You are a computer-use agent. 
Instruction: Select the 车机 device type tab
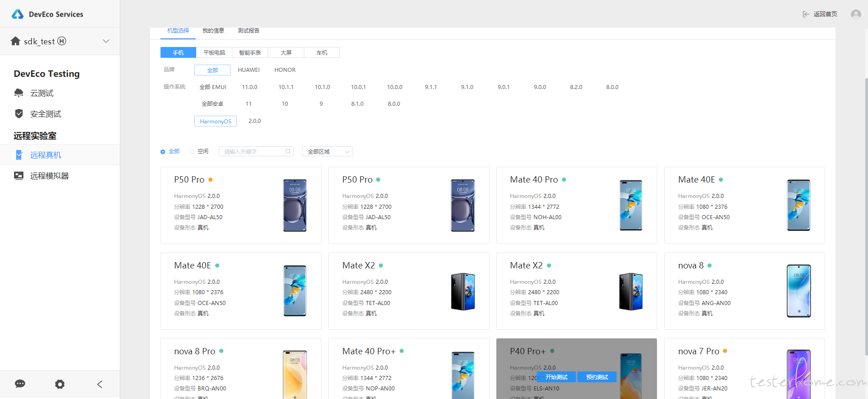click(322, 52)
